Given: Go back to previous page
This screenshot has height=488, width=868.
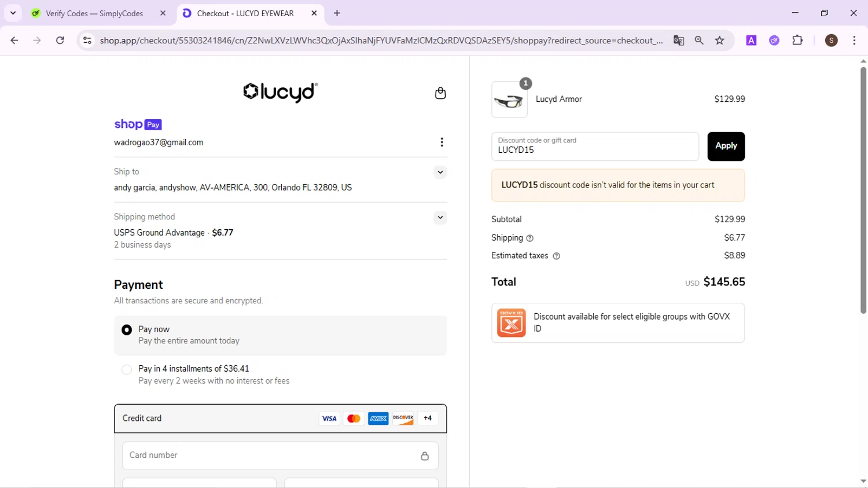Looking at the screenshot, I should point(14,41).
